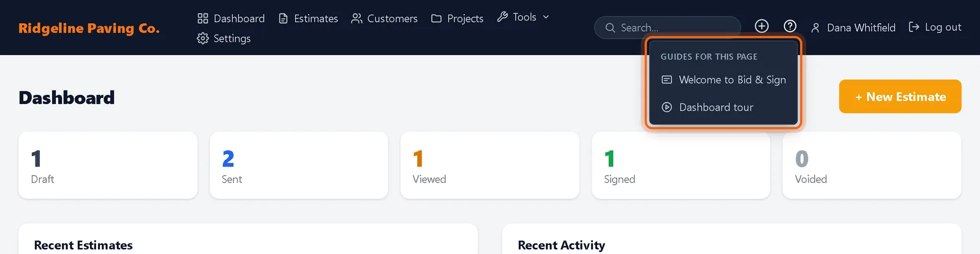Click the Dashboard tour play icon

(667, 107)
